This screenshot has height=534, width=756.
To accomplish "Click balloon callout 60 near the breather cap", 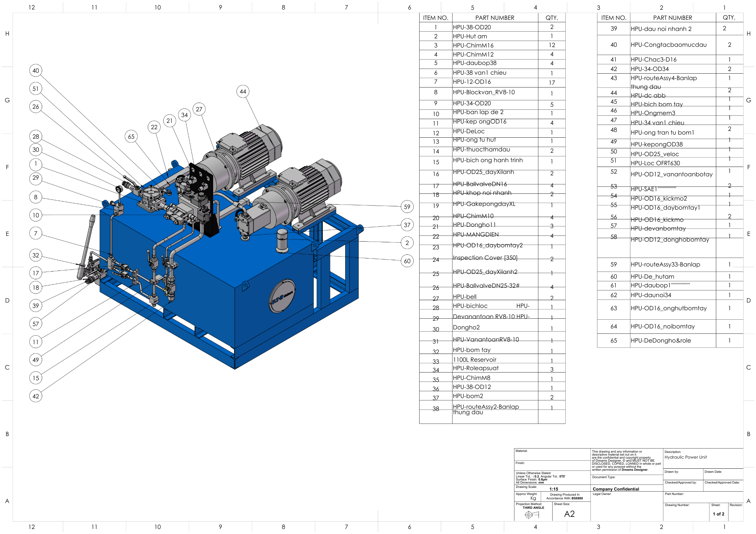I will click(407, 260).
